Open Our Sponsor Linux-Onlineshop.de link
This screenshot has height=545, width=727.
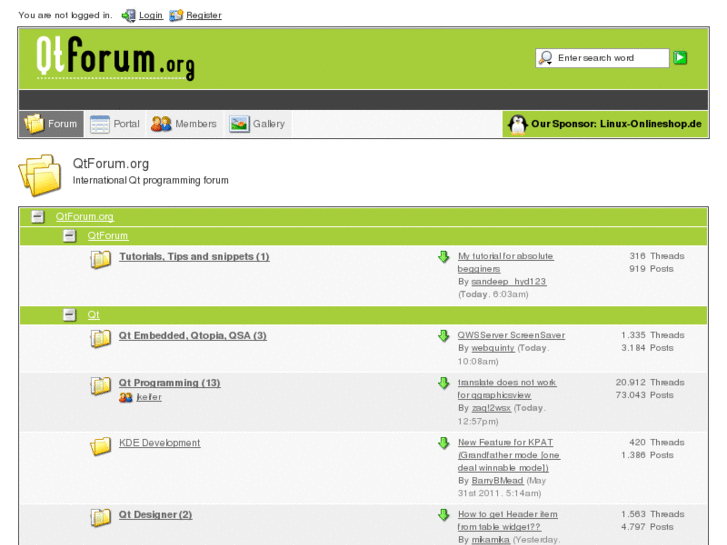[x=605, y=124]
